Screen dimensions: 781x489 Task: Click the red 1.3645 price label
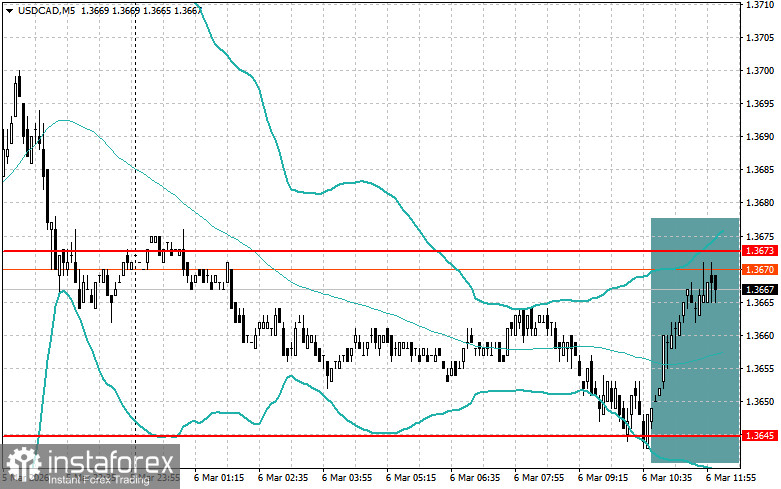(x=760, y=436)
